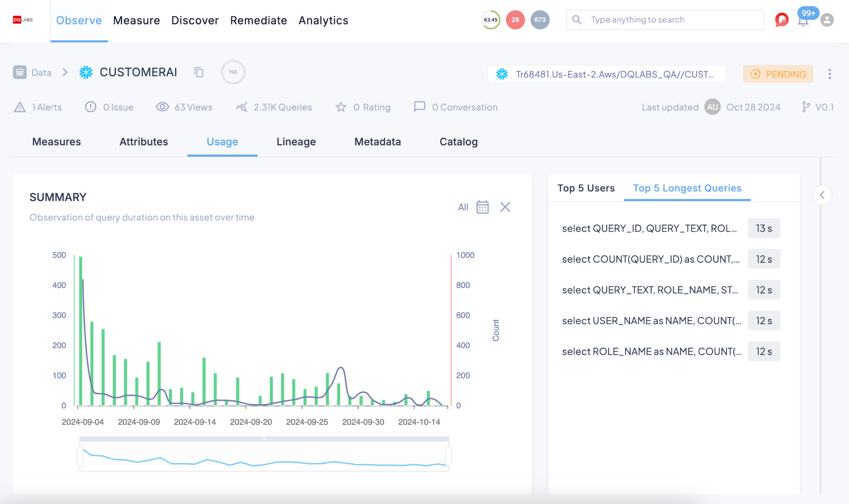Click the 0 Rating text

click(x=372, y=107)
